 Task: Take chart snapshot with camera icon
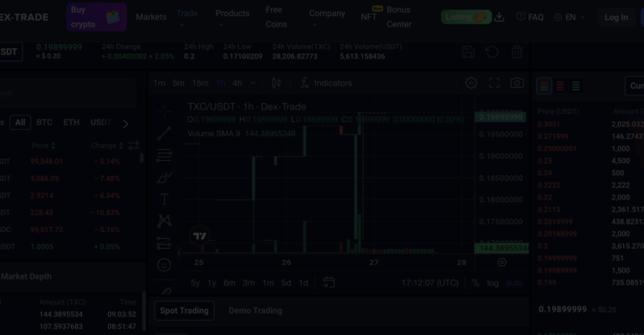pos(517,83)
